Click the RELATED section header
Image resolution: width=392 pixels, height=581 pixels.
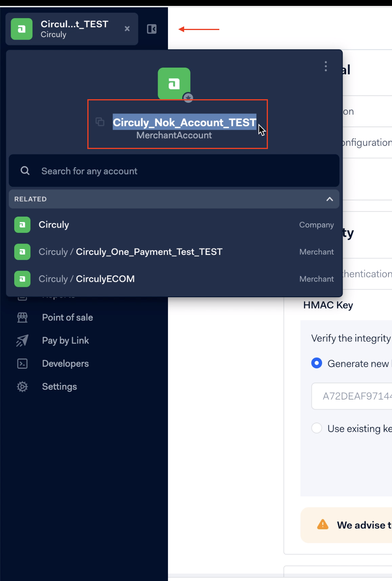click(174, 199)
